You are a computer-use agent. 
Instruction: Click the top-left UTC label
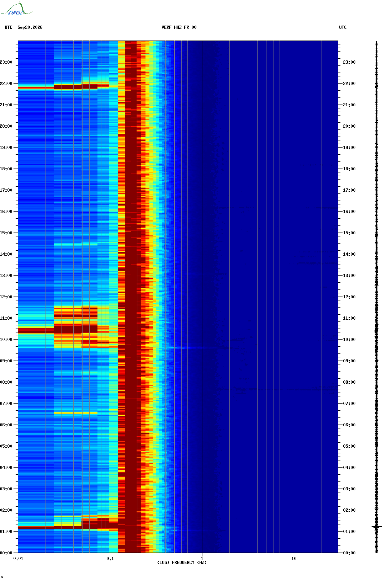pyautogui.click(x=9, y=27)
